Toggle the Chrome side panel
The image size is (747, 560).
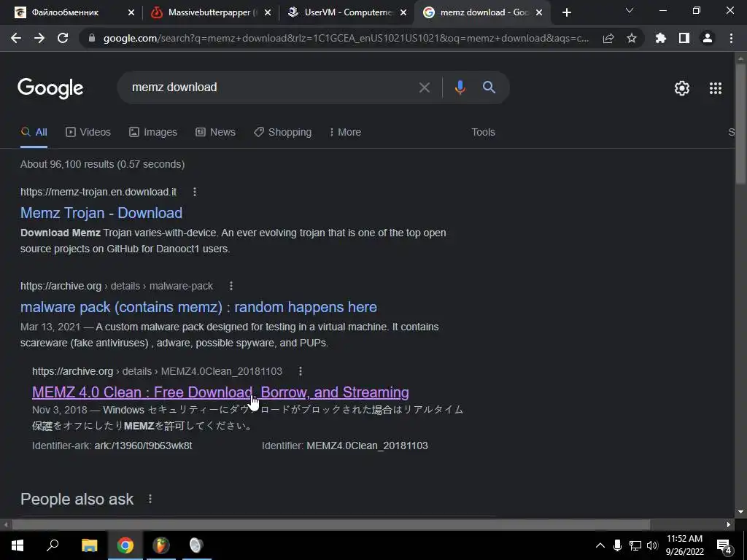pyautogui.click(x=684, y=39)
